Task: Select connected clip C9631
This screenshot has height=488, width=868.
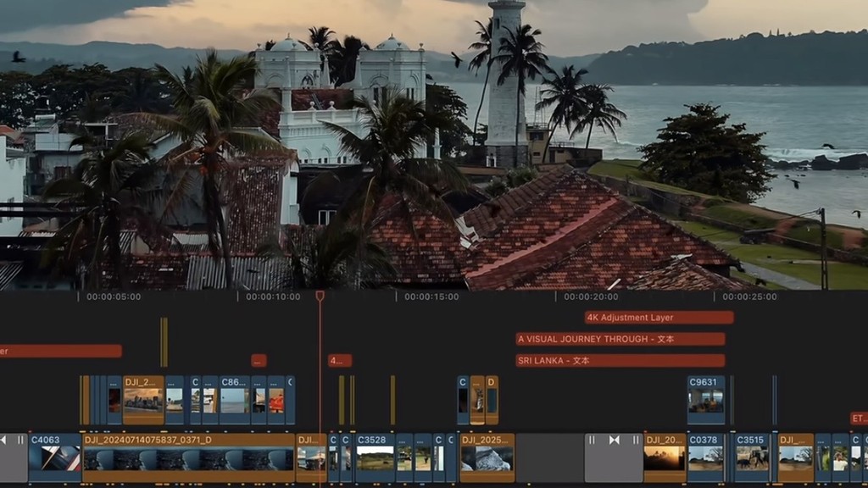Action: (x=706, y=400)
